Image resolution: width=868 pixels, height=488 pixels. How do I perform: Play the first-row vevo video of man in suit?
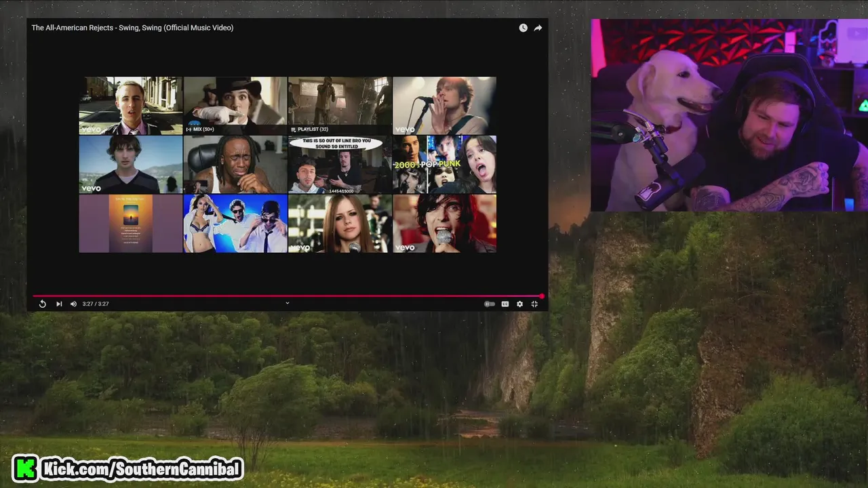pos(131,106)
